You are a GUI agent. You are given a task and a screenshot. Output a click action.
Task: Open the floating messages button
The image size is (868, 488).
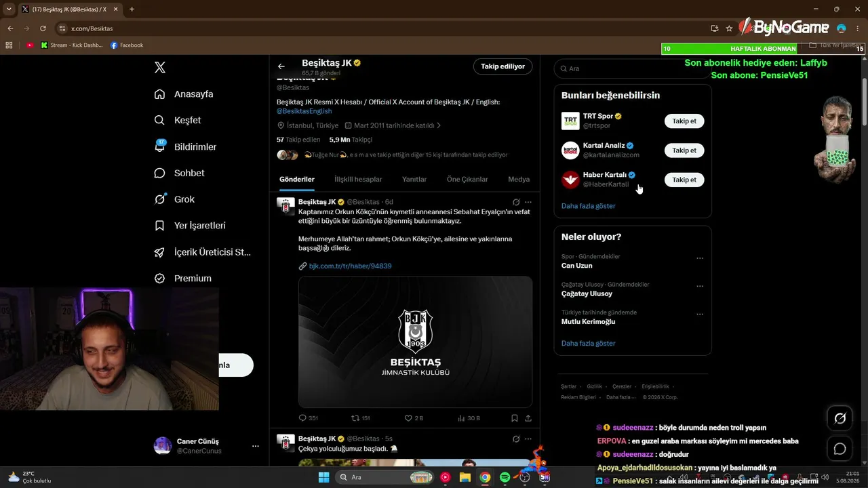click(x=840, y=449)
